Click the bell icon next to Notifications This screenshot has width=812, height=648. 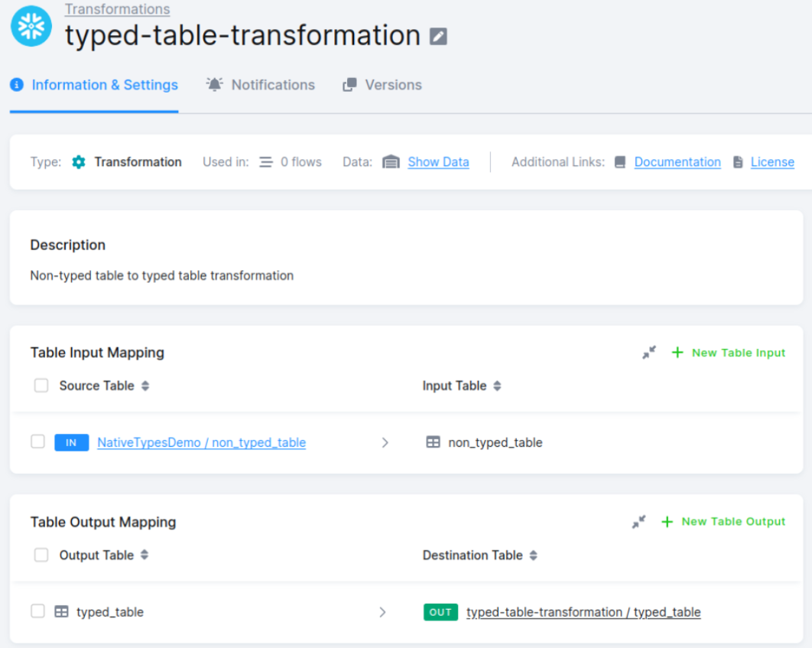click(x=214, y=84)
